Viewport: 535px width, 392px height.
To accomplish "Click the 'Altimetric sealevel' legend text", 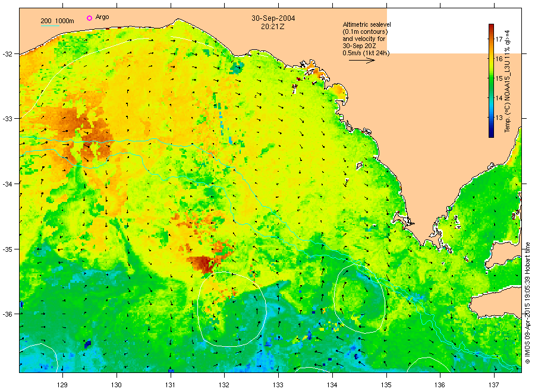I will tap(367, 24).
